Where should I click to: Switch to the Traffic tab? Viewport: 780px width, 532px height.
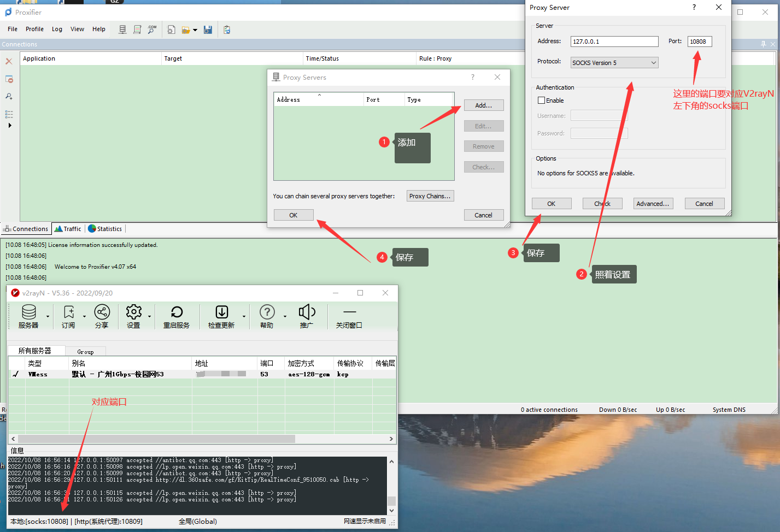[68, 229]
